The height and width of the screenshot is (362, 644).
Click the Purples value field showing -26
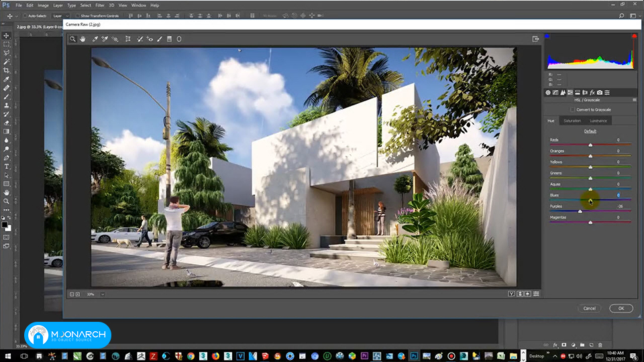click(619, 206)
